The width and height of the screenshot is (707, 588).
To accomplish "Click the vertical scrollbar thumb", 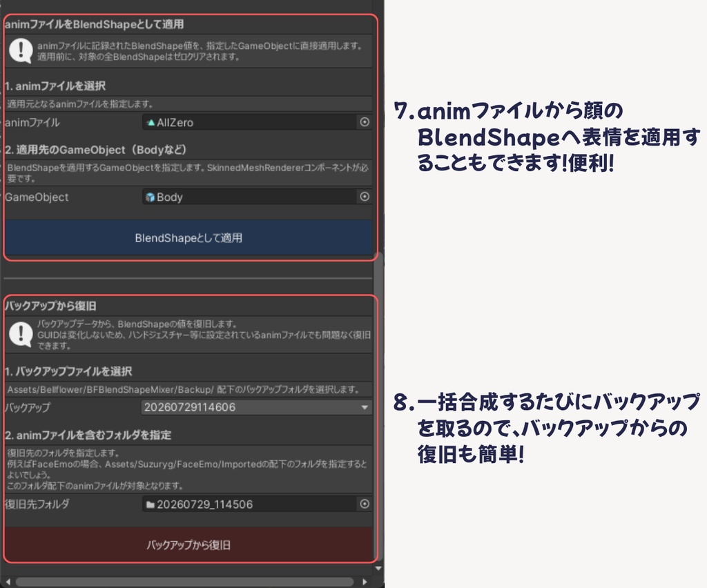I will (x=378, y=406).
